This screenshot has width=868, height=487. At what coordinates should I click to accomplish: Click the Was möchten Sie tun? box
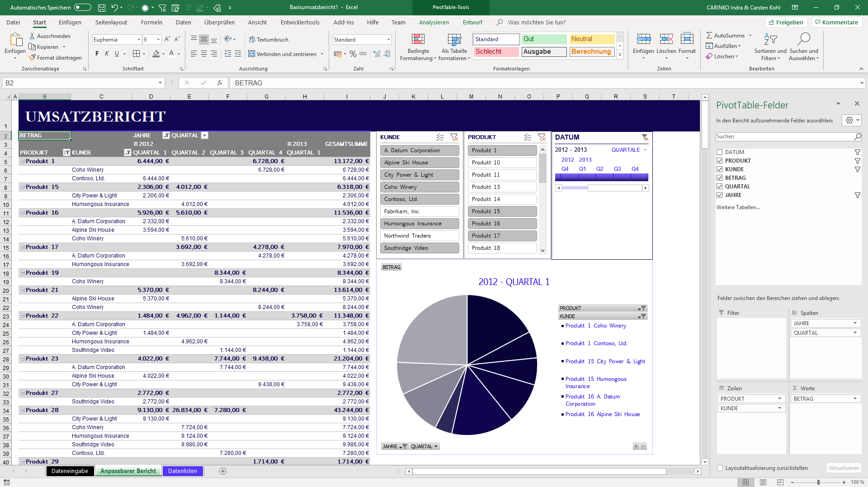click(x=536, y=22)
